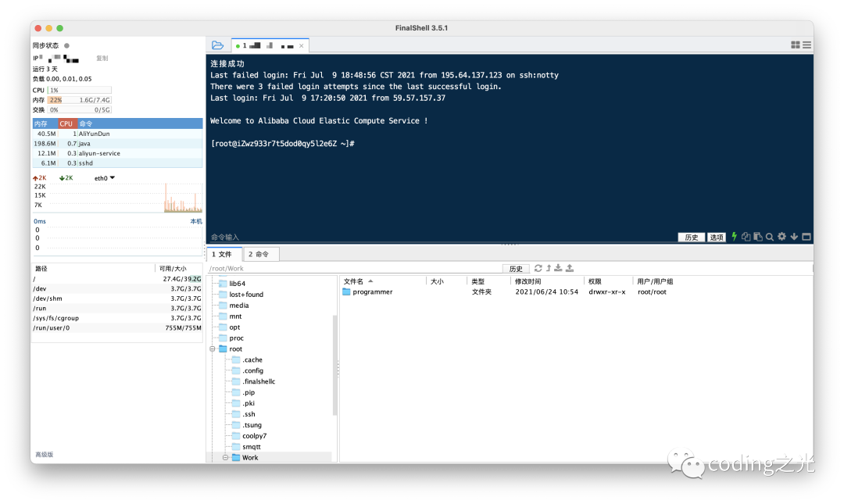Select the media folder in the tree
844x504 pixels.
pyautogui.click(x=234, y=306)
